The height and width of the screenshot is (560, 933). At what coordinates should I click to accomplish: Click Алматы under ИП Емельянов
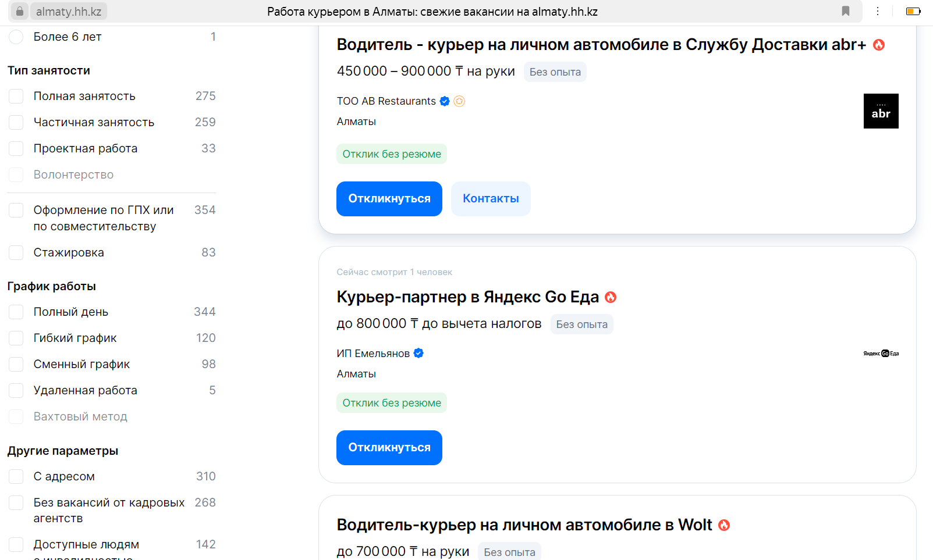pyautogui.click(x=356, y=374)
